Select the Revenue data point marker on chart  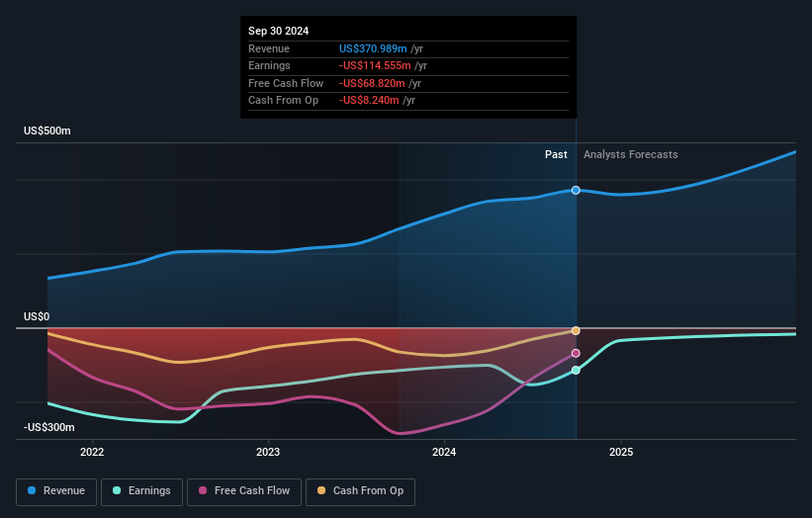pyautogui.click(x=576, y=191)
